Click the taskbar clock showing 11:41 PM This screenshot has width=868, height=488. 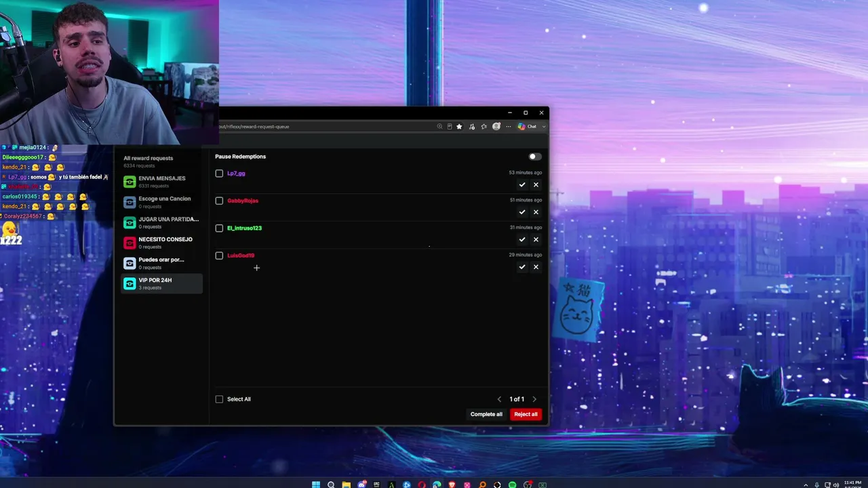852,484
